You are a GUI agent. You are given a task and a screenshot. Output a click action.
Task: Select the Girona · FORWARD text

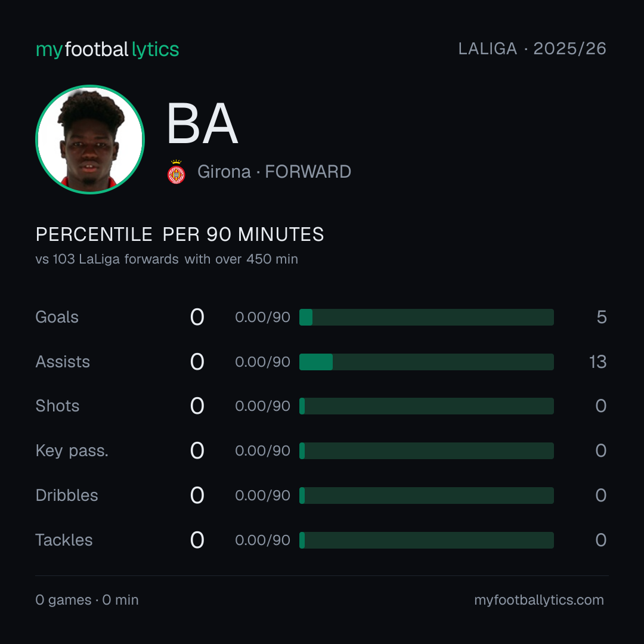[274, 172]
